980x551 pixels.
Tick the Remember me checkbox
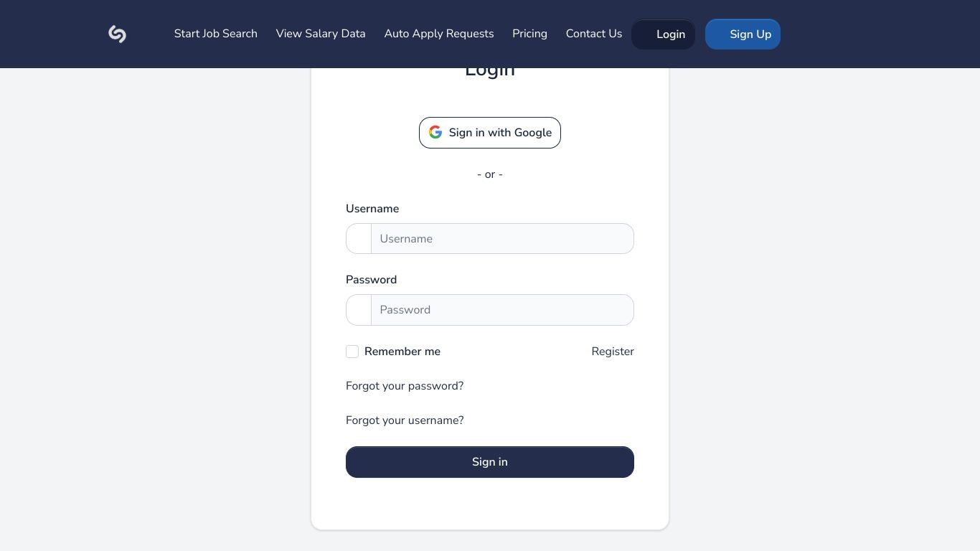[352, 352]
